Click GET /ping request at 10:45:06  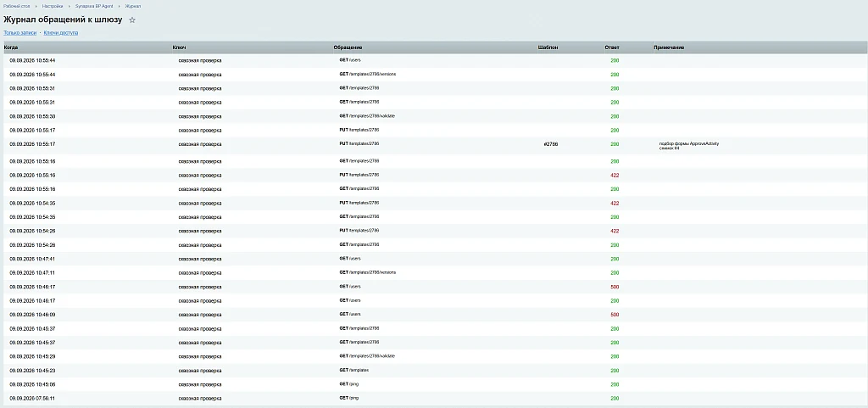349,384
